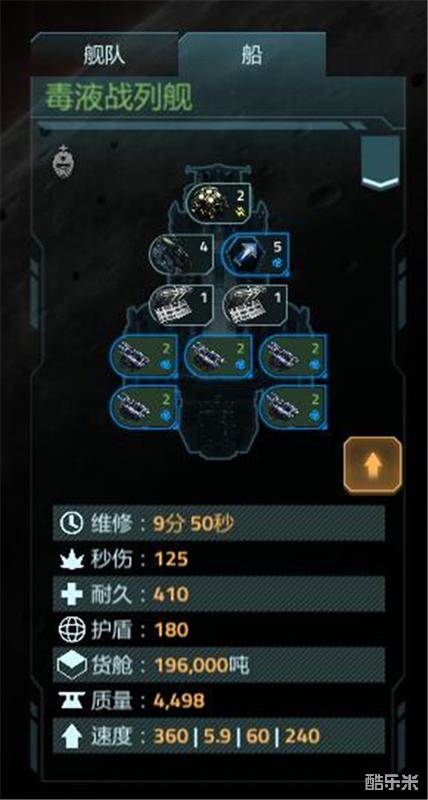Select the top special module slot
The height and width of the screenshot is (800, 428).
(217, 202)
